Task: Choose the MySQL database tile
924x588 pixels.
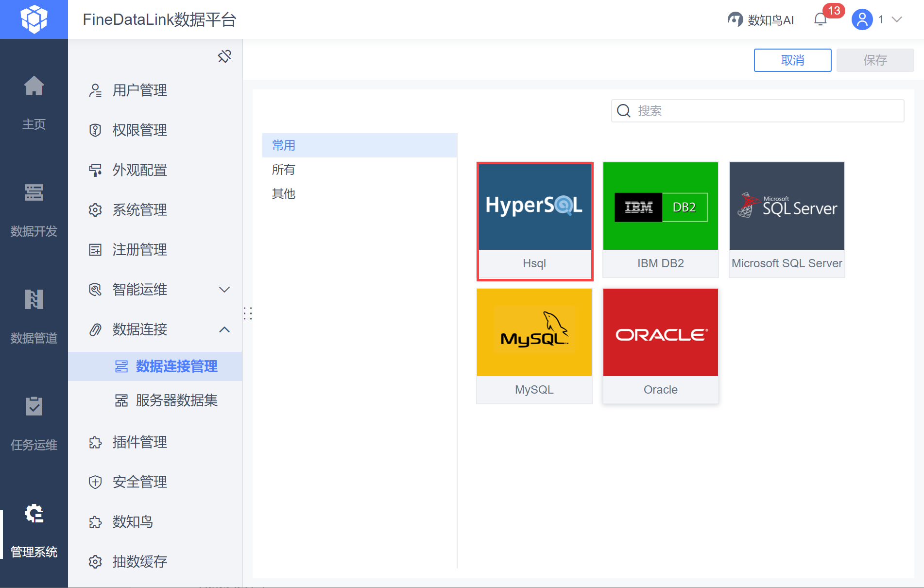Action: [x=534, y=346]
